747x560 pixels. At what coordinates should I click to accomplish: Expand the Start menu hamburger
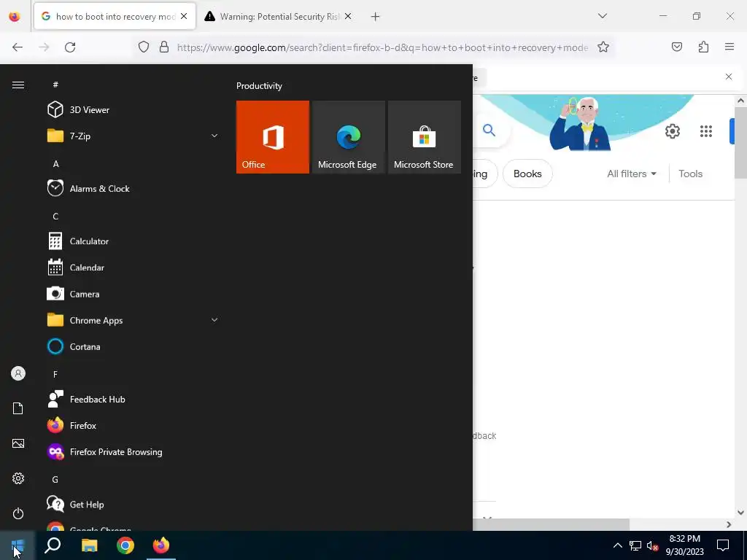tap(18, 85)
